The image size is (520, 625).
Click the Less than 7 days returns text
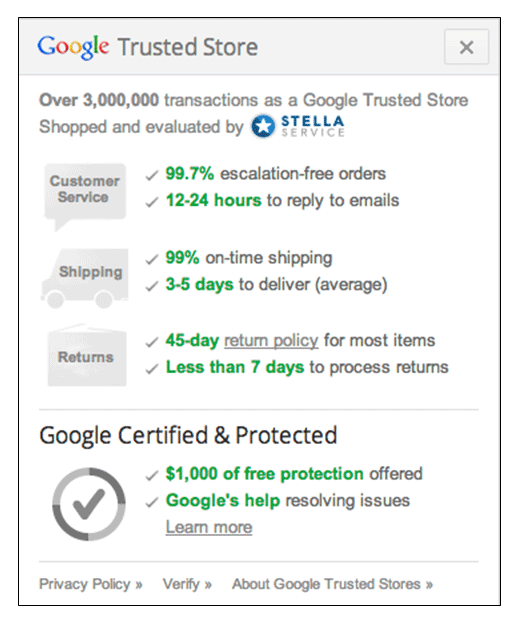pos(307,367)
